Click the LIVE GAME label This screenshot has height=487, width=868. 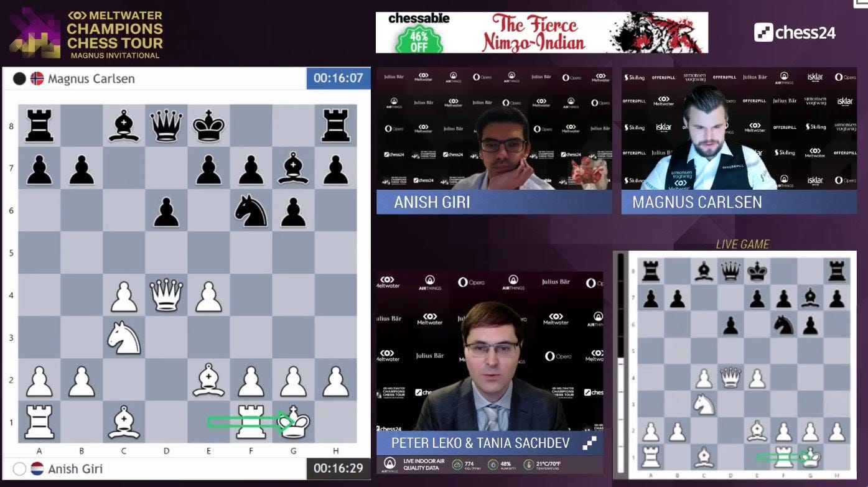tap(742, 244)
